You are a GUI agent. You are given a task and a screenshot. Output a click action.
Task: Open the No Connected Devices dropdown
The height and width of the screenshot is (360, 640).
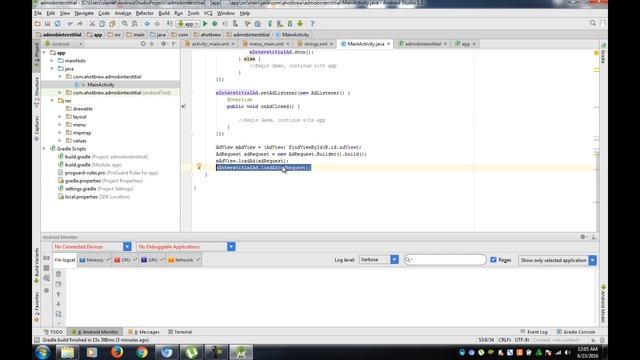pos(92,247)
